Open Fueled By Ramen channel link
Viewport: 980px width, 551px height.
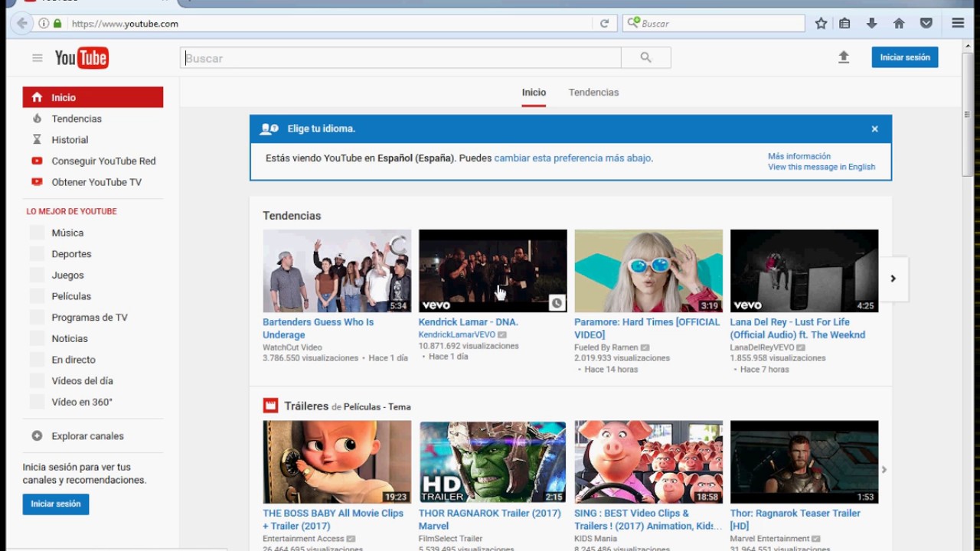(606, 347)
